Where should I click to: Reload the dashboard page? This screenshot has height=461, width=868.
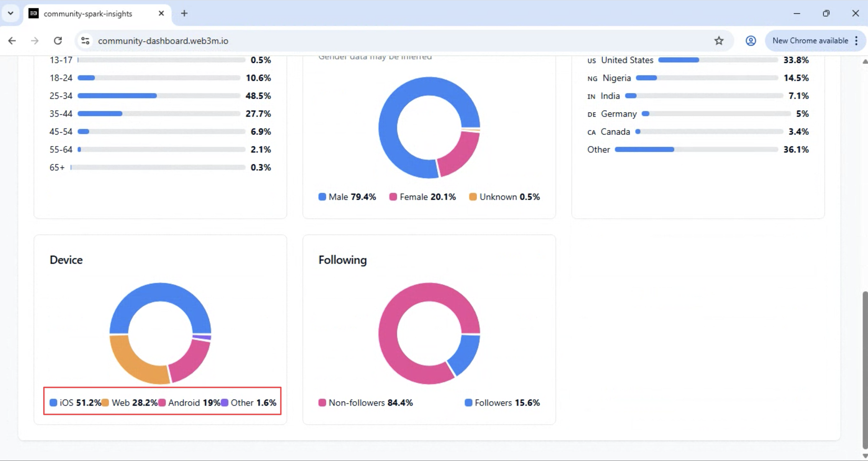(x=58, y=41)
